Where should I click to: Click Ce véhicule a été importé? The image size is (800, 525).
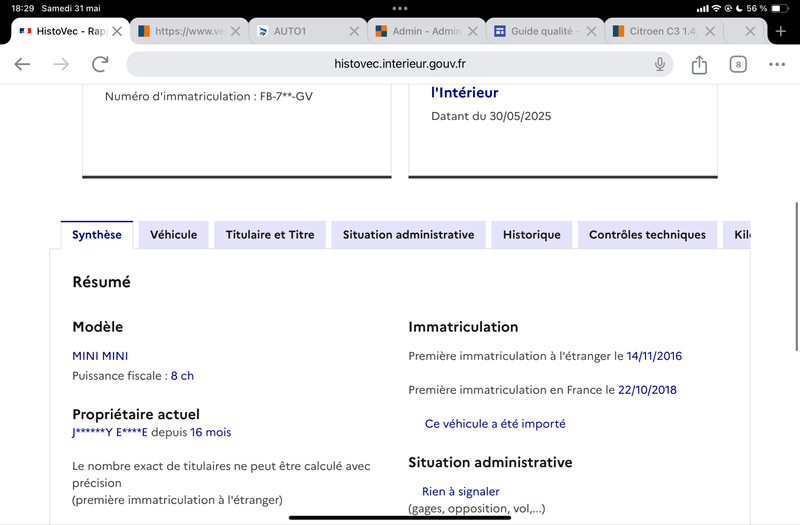(x=495, y=424)
